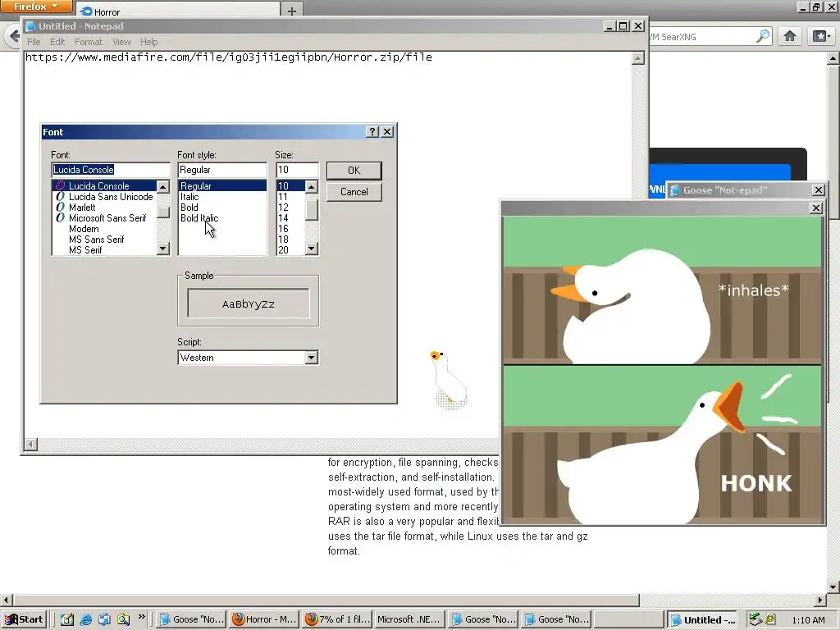
Task: Close the Goose "Not-epad" window
Action: [x=818, y=190]
